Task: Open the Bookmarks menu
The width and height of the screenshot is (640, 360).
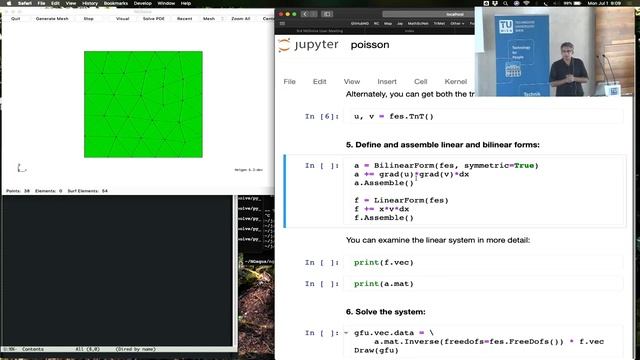Action: click(116, 3)
